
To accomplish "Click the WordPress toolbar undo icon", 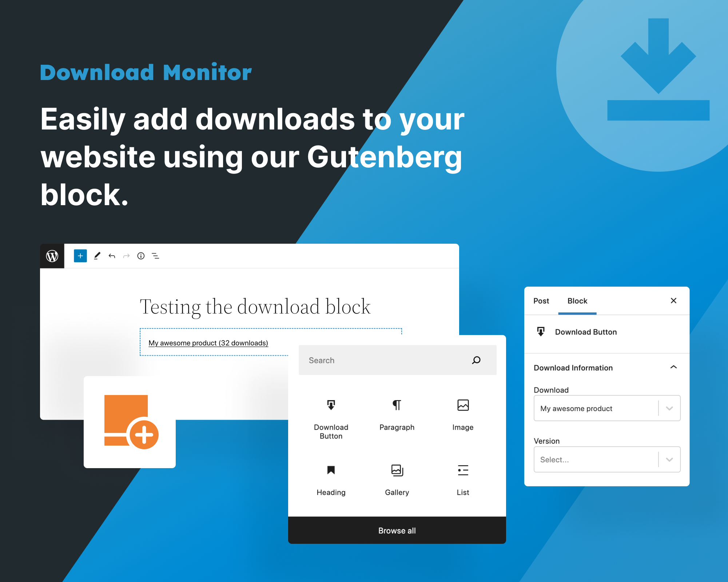I will point(112,256).
